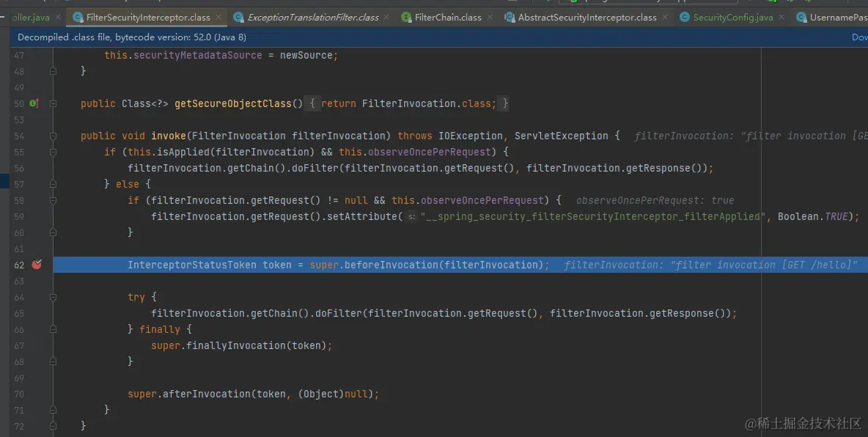Collapse the invoke method at line 54

point(53,136)
